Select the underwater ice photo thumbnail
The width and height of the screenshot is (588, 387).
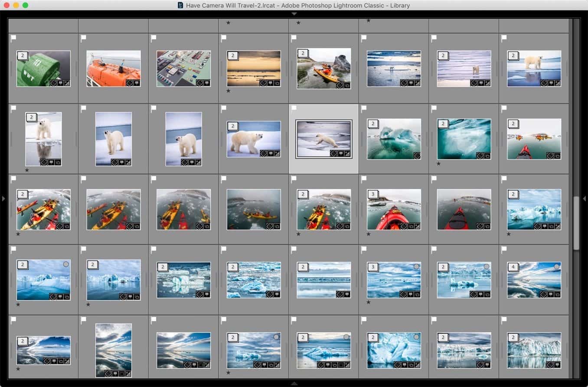click(464, 139)
